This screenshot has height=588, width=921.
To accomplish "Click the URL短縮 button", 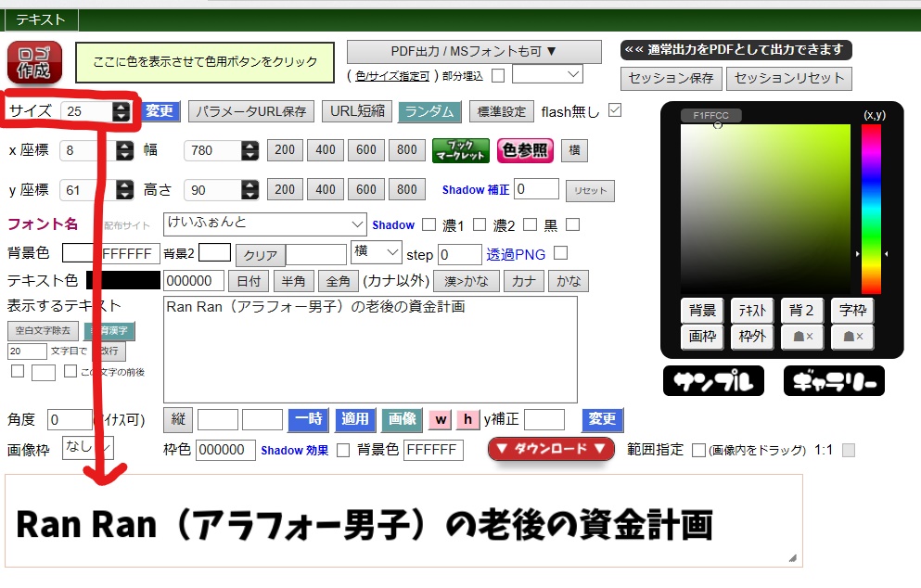I will coord(357,111).
